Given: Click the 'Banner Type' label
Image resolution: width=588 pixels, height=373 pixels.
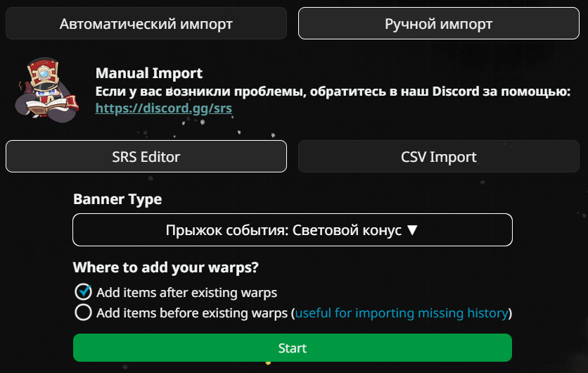Looking at the screenshot, I should click(117, 199).
